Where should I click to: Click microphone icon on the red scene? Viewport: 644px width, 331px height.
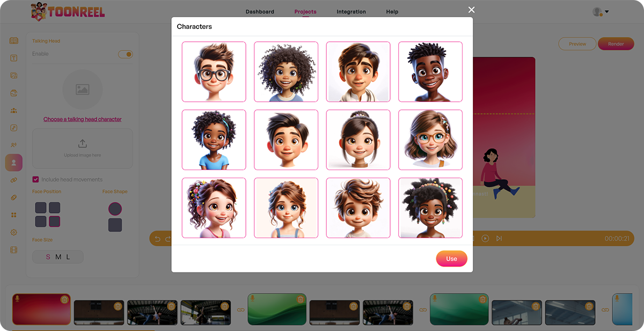tap(17, 298)
